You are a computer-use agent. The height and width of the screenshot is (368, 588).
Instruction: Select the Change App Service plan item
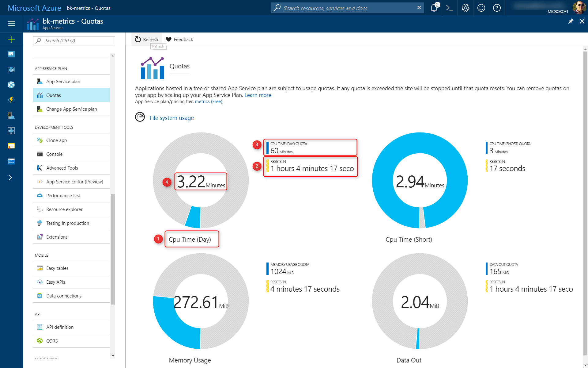coord(72,109)
